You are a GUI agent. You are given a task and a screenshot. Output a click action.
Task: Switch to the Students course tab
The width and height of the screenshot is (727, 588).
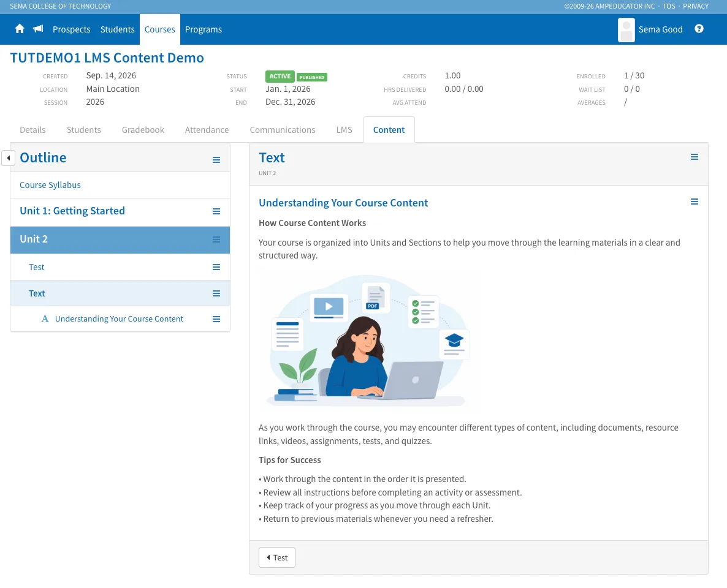pyautogui.click(x=83, y=130)
